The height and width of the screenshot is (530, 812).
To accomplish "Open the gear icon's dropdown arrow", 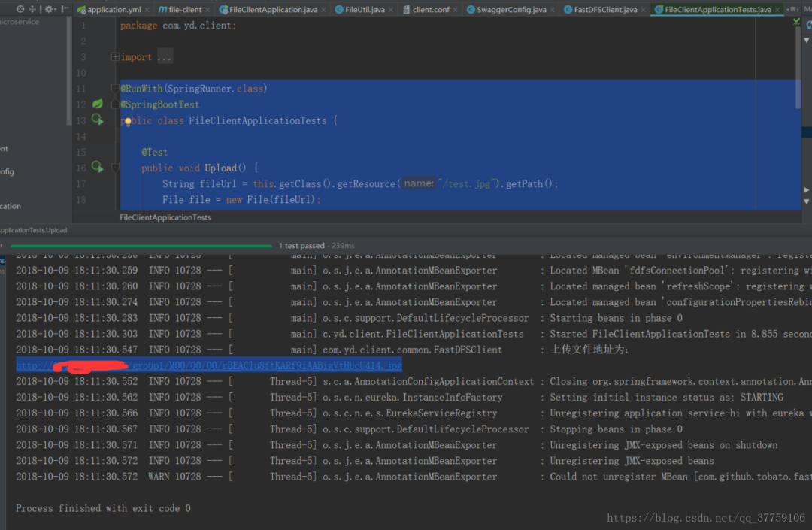I will tap(55, 9).
